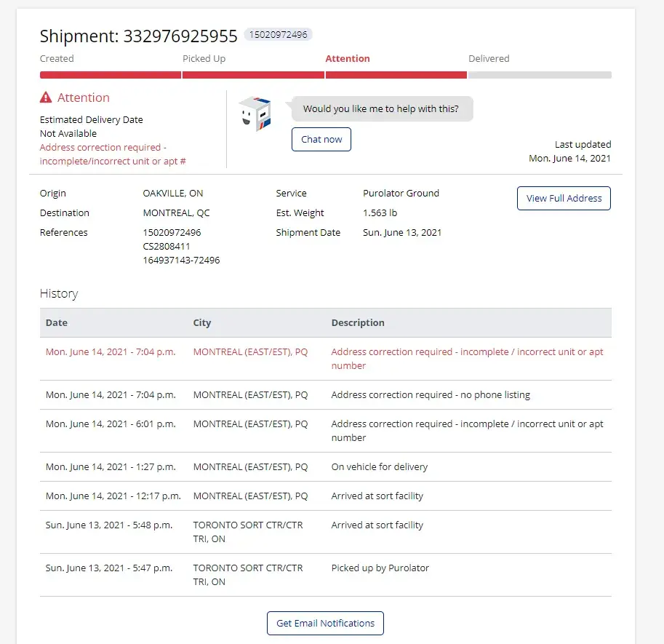Click reference number CS2808411
This screenshot has width=664, height=644.
click(x=167, y=246)
